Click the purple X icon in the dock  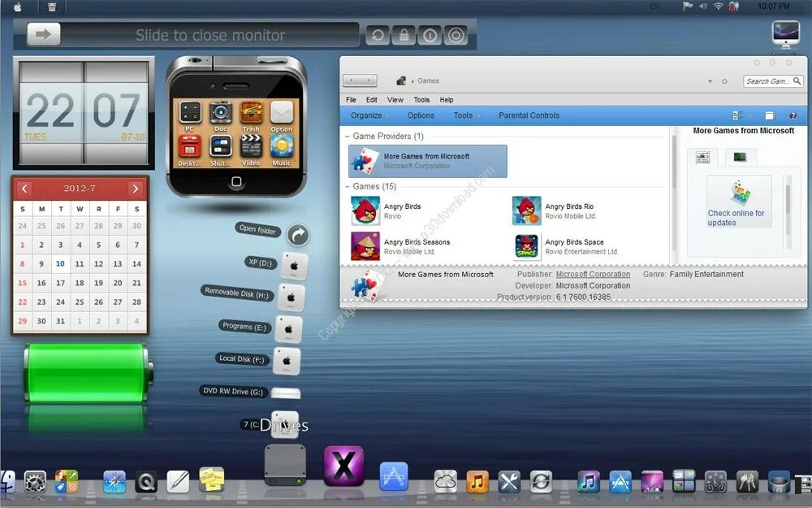click(343, 466)
